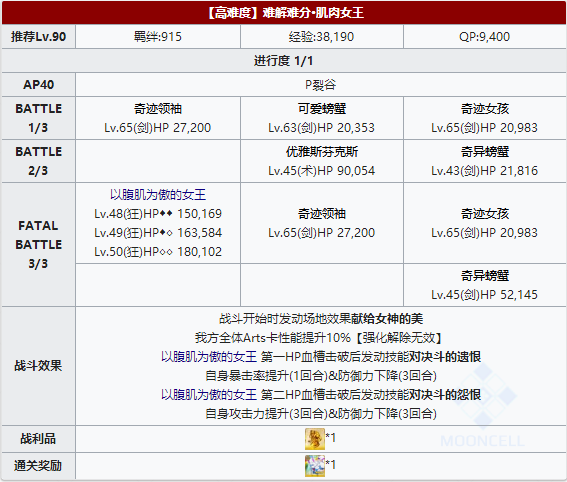This screenshot has height=482, width=567.
Task: Click the clear reward craft essence icon
Action: 315,466
